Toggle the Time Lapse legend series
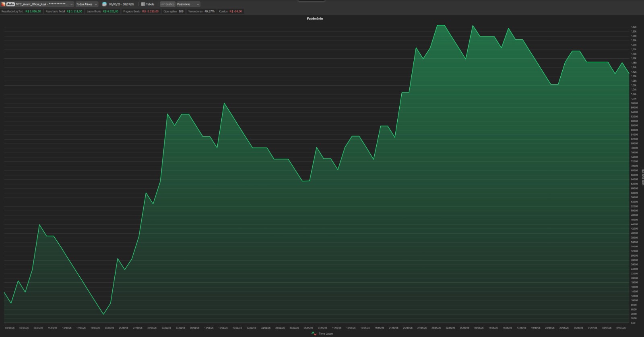 322,333
